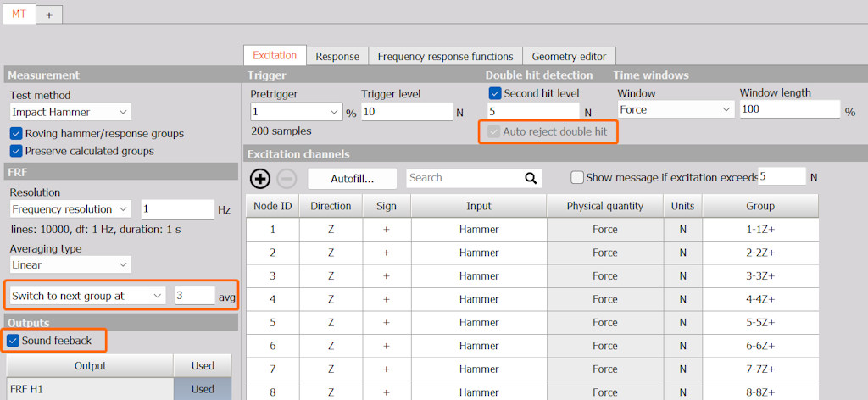Select group cell 2-2Z+
The image size is (868, 400).
click(760, 253)
